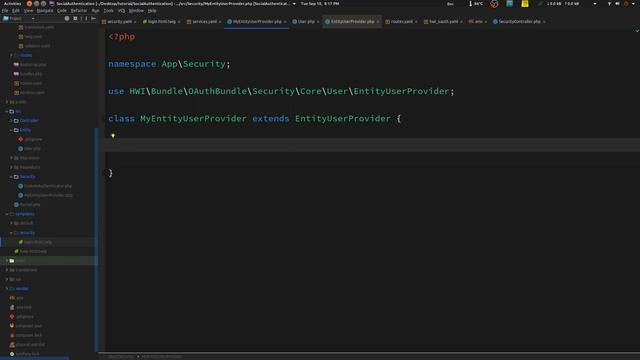Click the MyEntityUserProvider class name in code
The height and width of the screenshot is (360, 640).
[x=193, y=119]
